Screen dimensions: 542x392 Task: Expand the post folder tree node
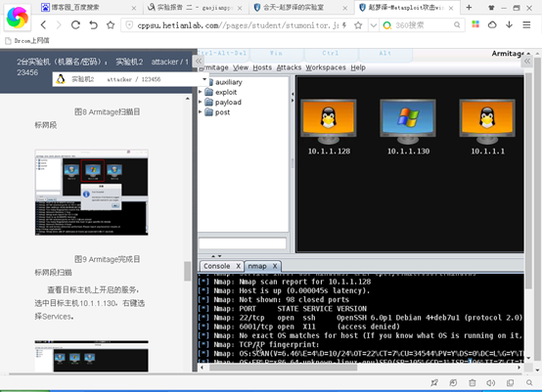pos(201,111)
